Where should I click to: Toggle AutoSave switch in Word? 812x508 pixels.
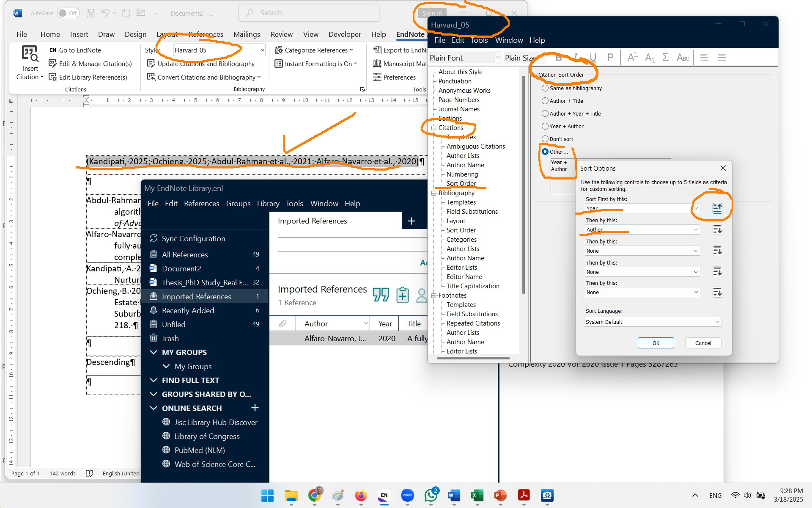68,13
